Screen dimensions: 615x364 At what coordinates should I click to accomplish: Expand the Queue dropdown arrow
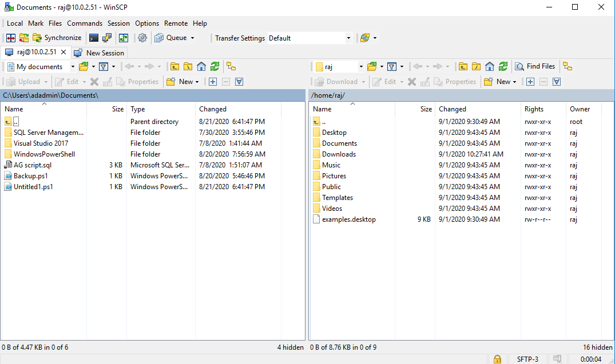(193, 38)
